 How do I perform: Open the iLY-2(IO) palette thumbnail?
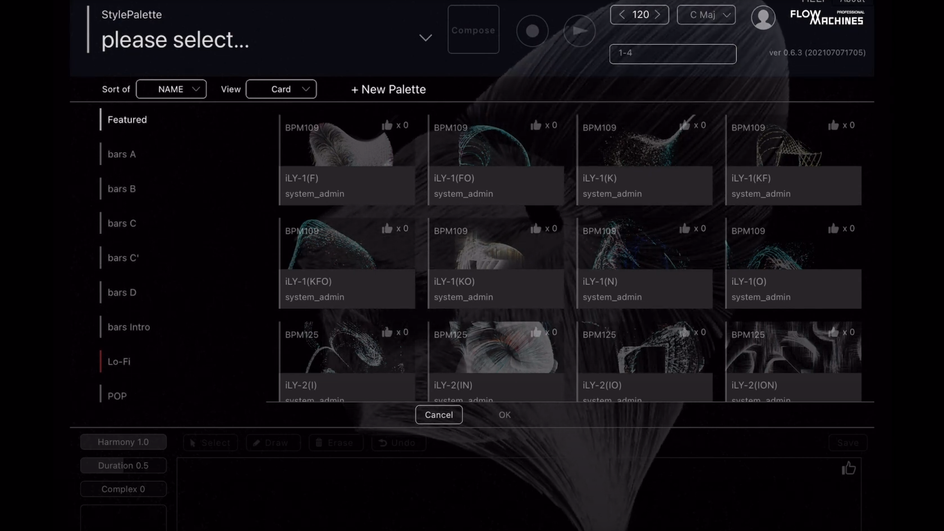click(x=645, y=348)
